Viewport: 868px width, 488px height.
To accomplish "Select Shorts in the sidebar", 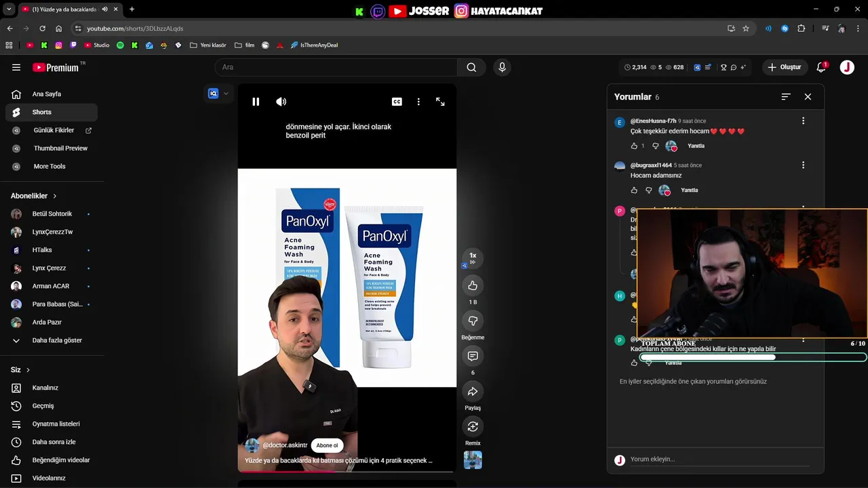I will click(x=52, y=112).
